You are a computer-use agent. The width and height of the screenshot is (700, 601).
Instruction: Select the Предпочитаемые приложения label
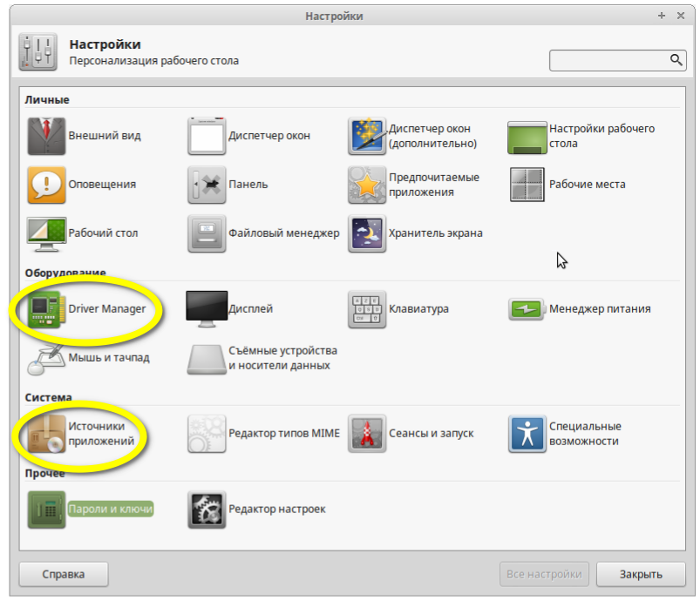click(x=434, y=185)
